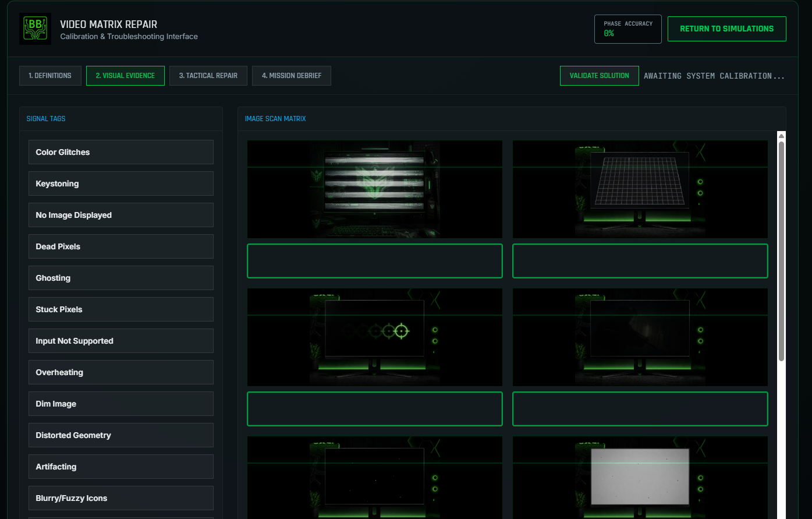Click the image scan matrix scrollbar thumb

point(781,251)
